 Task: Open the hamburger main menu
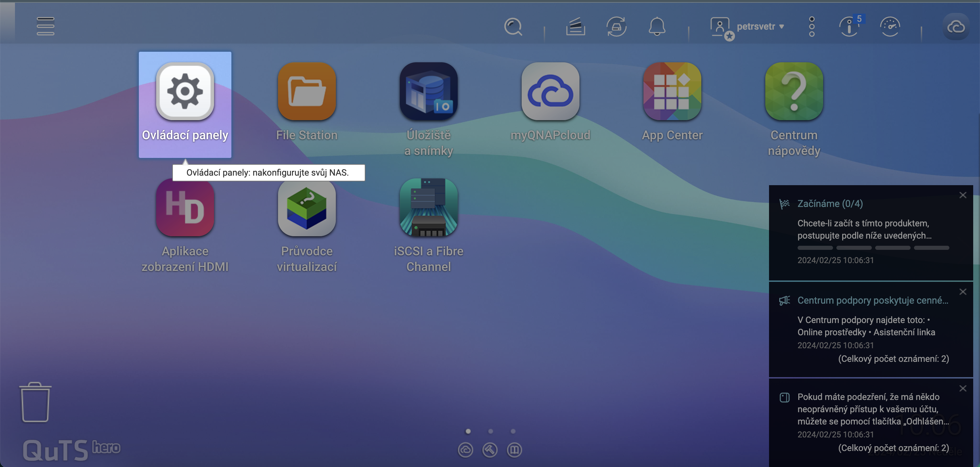45,27
